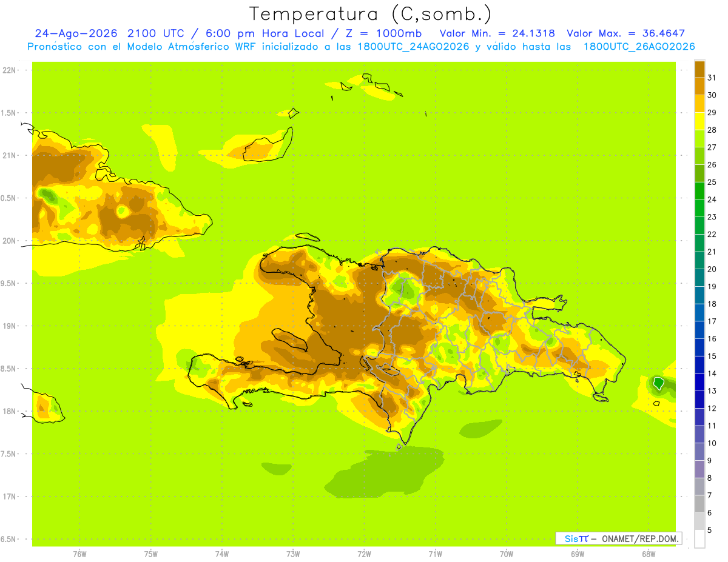
Task: Click the '20N' latitude axis label
Action: 10,241
